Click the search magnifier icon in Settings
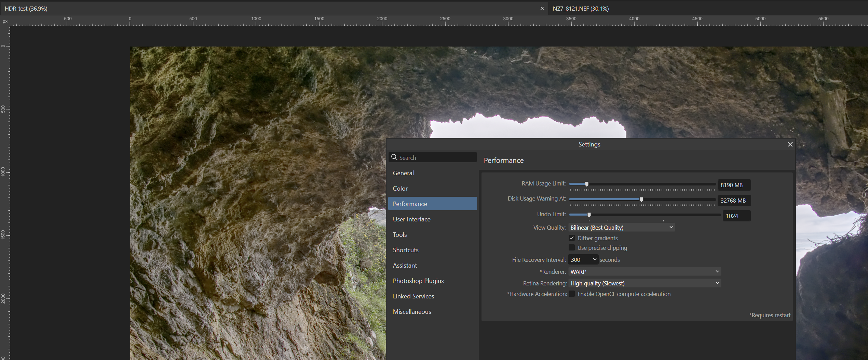Screen dimensions: 868x360 [x=394, y=157]
